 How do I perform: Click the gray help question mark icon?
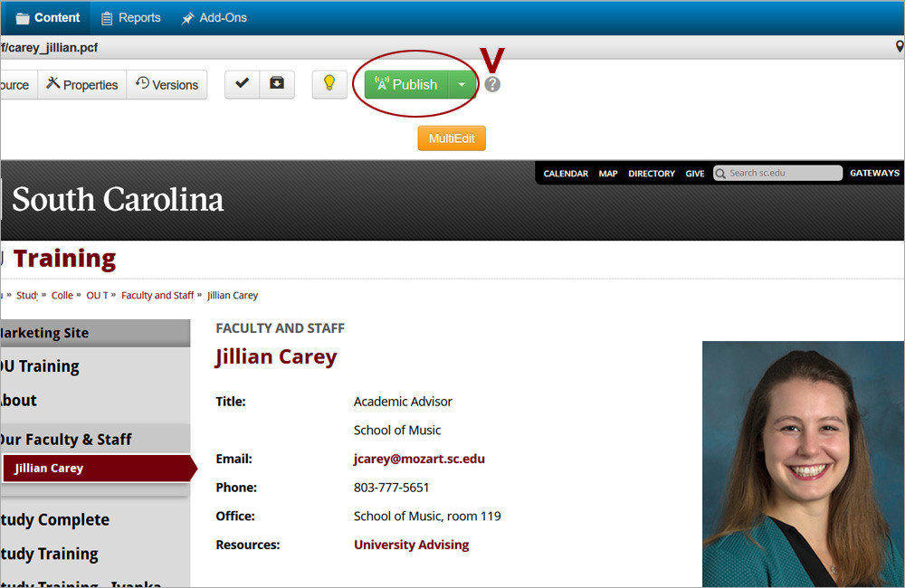pyautogui.click(x=492, y=85)
